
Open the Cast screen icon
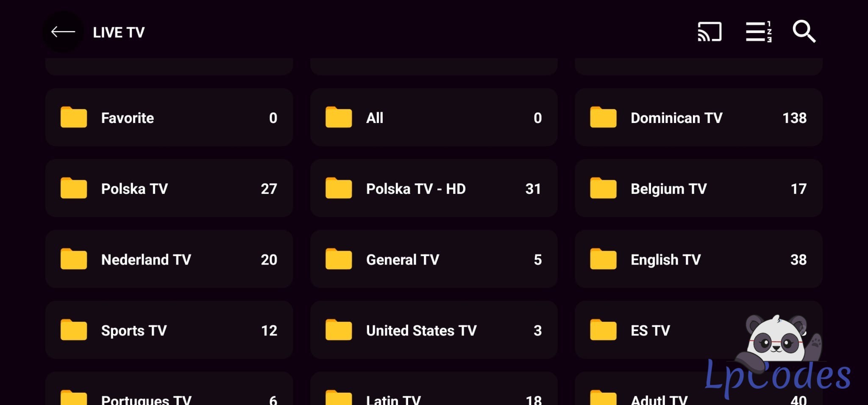709,32
